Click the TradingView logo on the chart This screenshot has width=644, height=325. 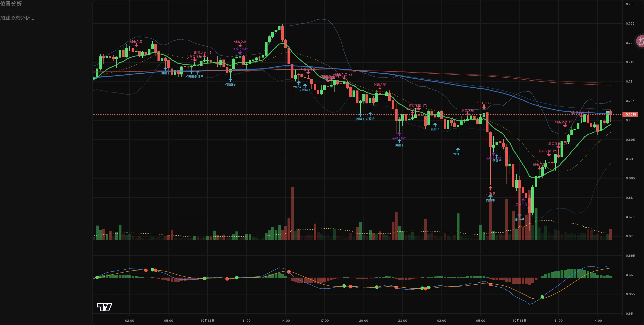105,307
